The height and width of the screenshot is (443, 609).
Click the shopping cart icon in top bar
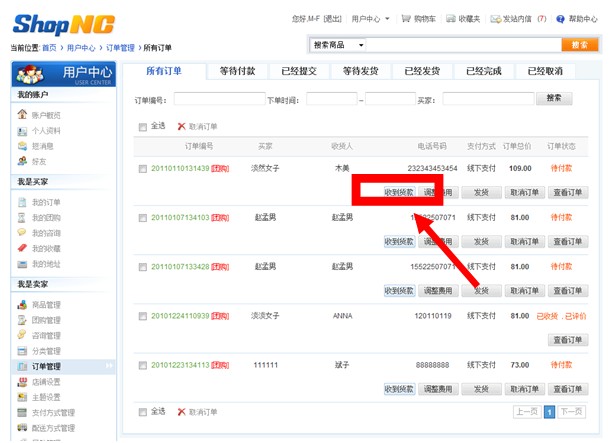point(406,18)
